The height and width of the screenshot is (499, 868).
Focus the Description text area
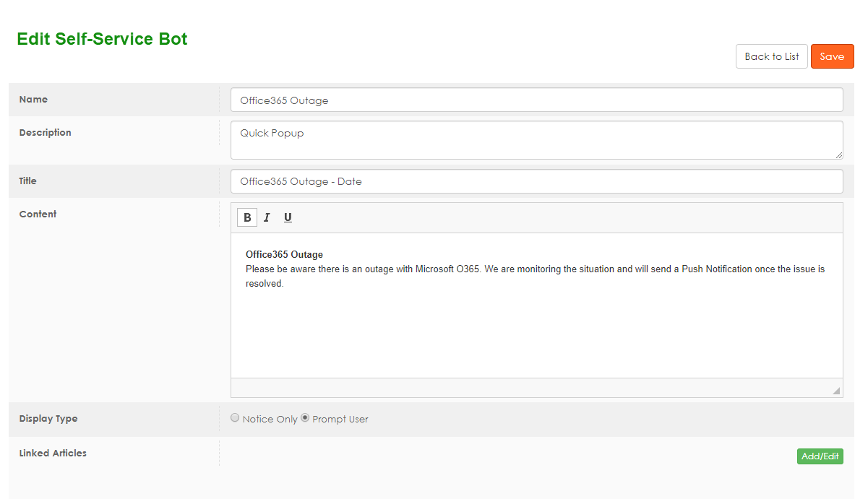click(536, 140)
